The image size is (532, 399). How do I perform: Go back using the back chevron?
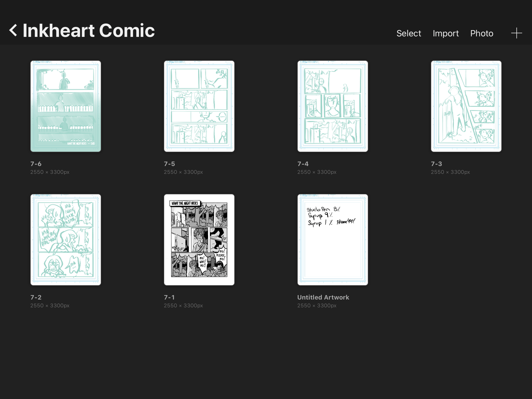(13, 30)
